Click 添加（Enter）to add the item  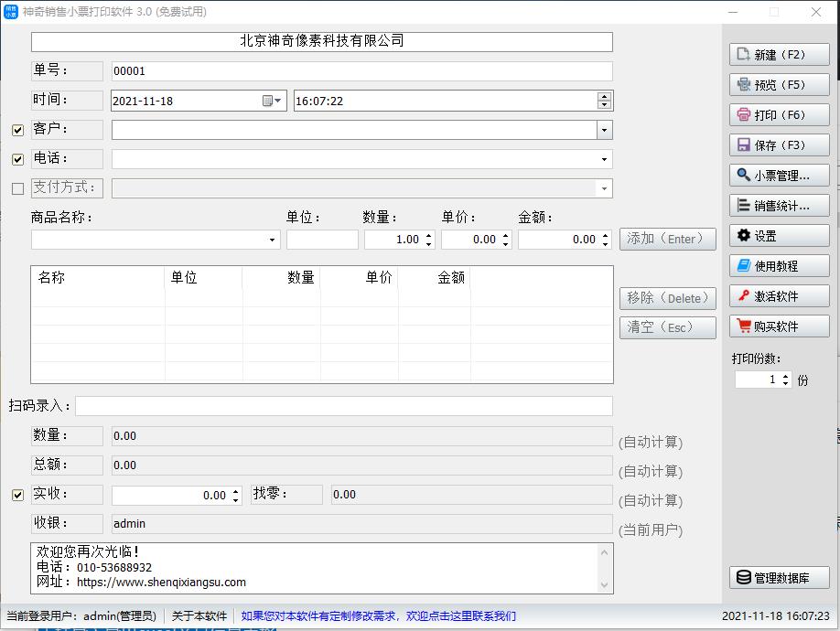(667, 239)
